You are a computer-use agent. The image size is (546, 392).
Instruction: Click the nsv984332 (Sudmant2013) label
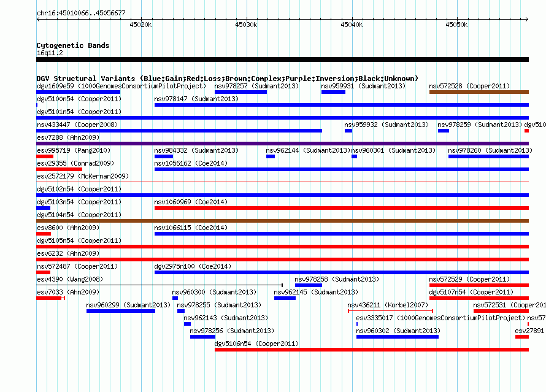tap(196, 150)
